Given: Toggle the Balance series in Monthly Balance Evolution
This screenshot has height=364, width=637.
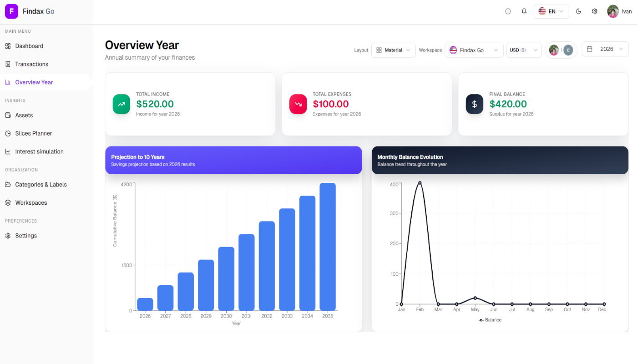Looking at the screenshot, I should (490, 320).
